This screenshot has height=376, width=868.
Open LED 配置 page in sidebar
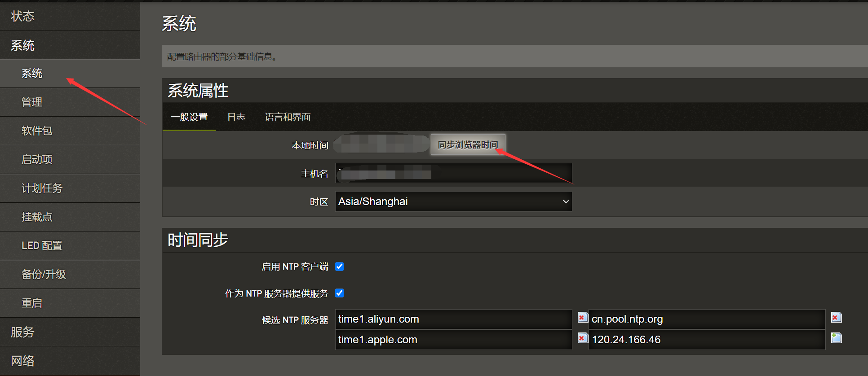(x=70, y=246)
